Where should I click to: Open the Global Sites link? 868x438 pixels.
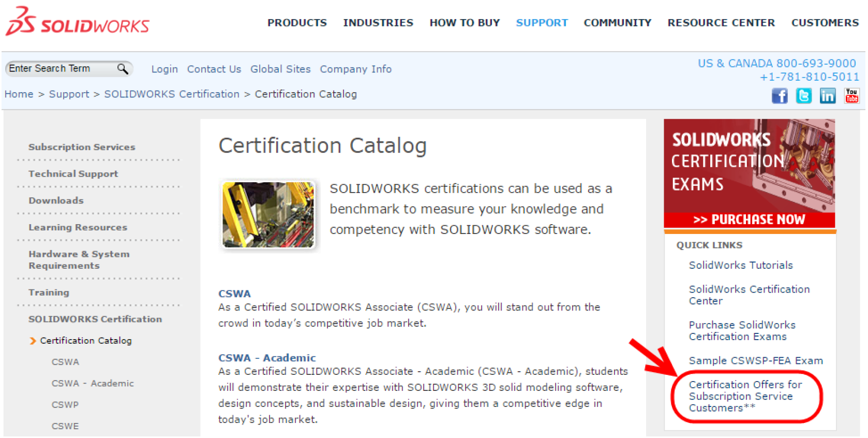(280, 69)
